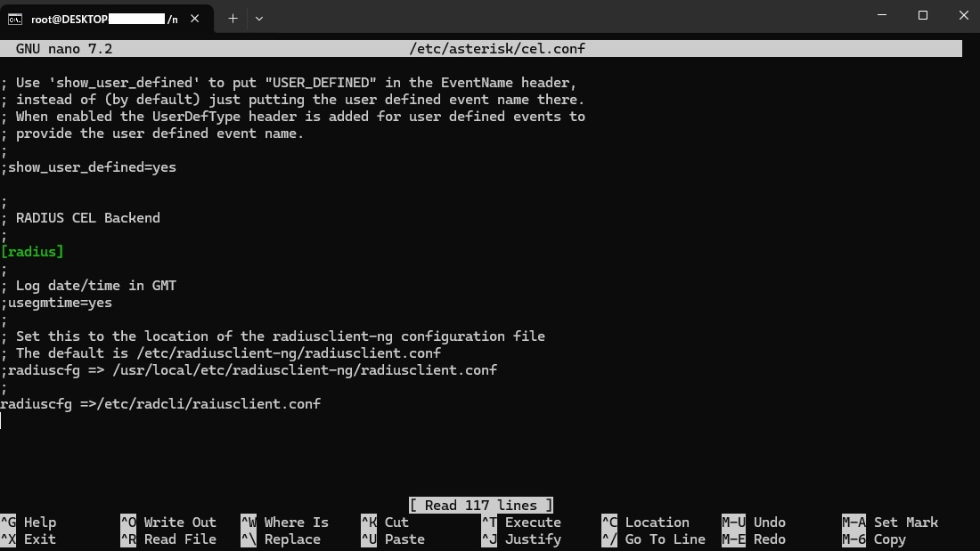Click the M-U Undo shortcut

pos(753,523)
